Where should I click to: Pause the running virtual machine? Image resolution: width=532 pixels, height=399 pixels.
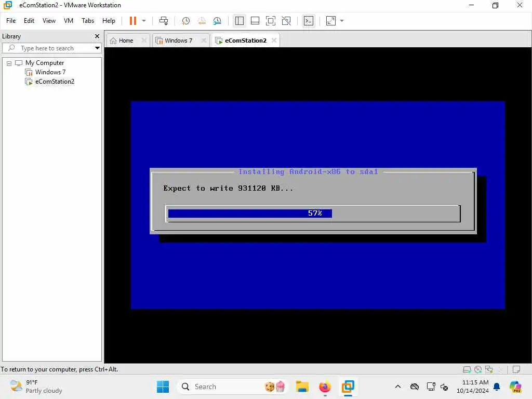point(132,21)
